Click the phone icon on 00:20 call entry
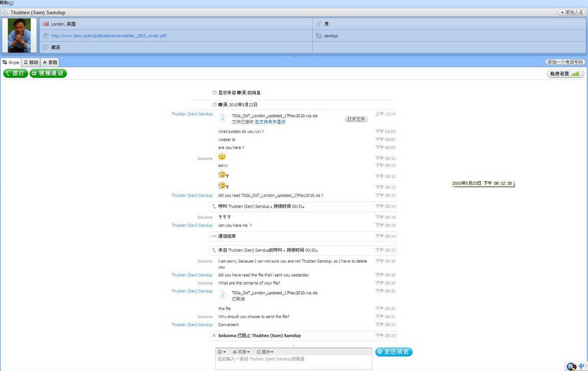This screenshot has width=588, height=371. coord(214,250)
